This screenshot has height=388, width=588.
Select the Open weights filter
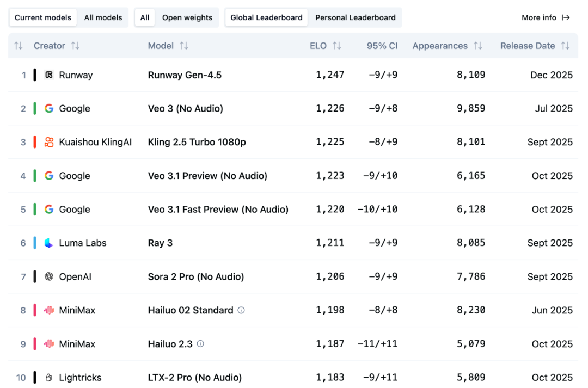tap(187, 17)
